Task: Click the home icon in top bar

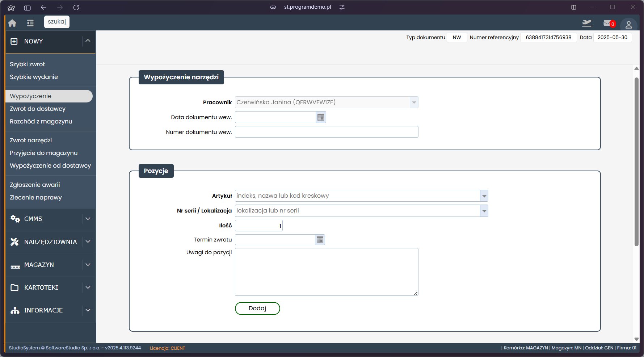Action: click(12, 23)
